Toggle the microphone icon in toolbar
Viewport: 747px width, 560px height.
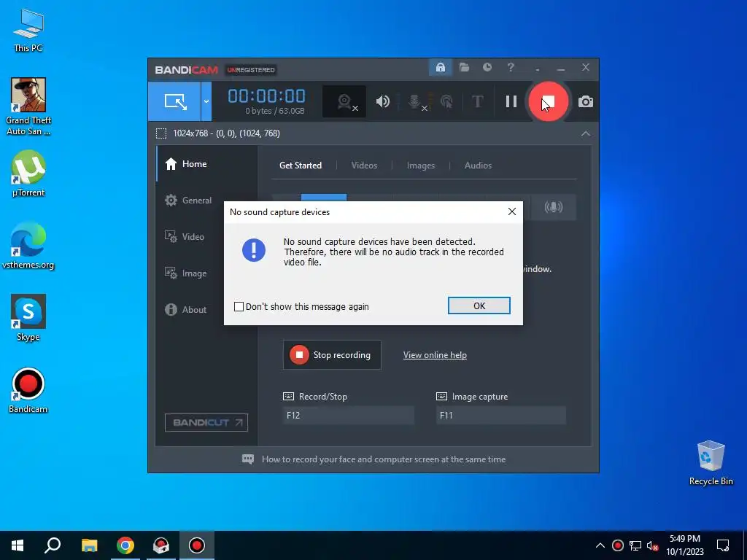pos(415,101)
